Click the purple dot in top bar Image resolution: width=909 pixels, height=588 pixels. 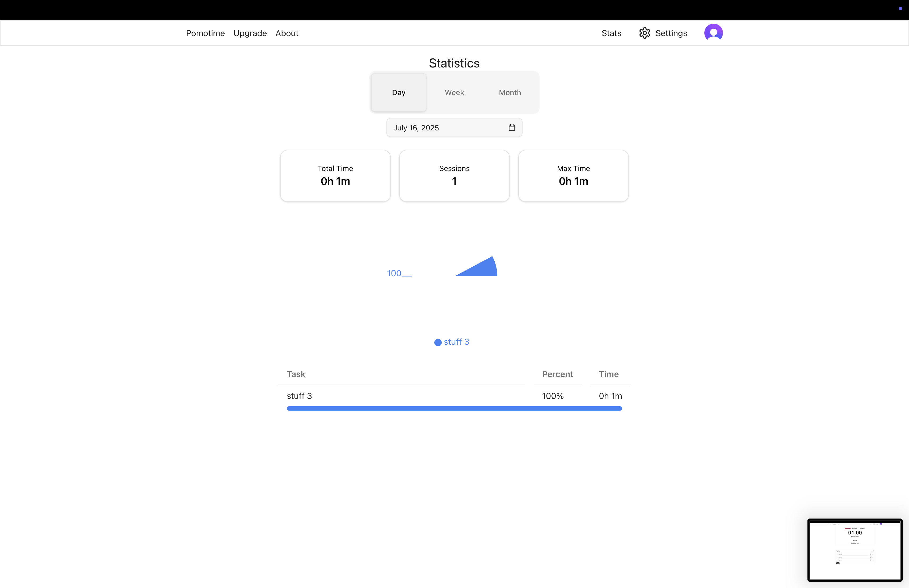[900, 8]
